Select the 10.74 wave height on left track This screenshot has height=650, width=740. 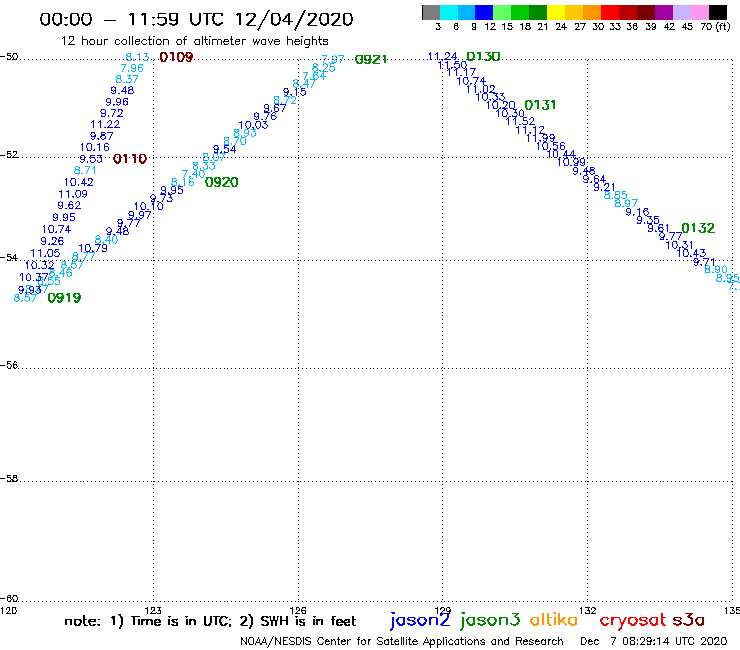pos(56,229)
